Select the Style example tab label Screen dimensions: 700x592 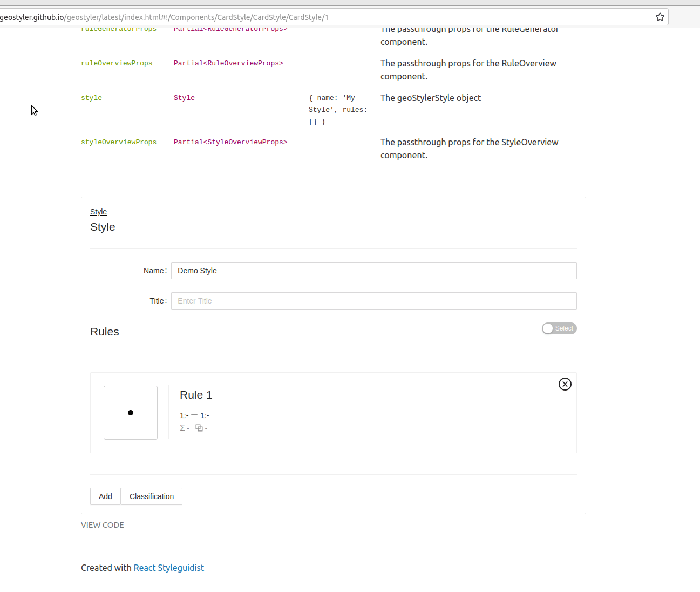coord(103,227)
